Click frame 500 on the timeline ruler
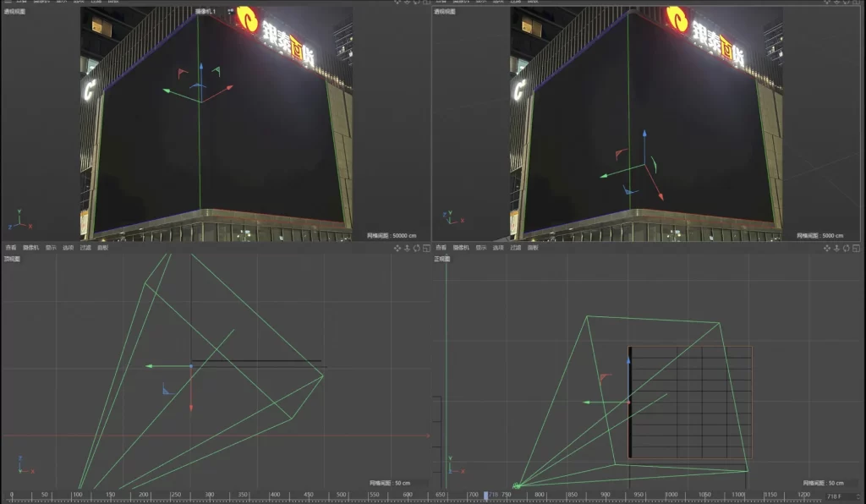This screenshot has width=866, height=504. coord(342,496)
